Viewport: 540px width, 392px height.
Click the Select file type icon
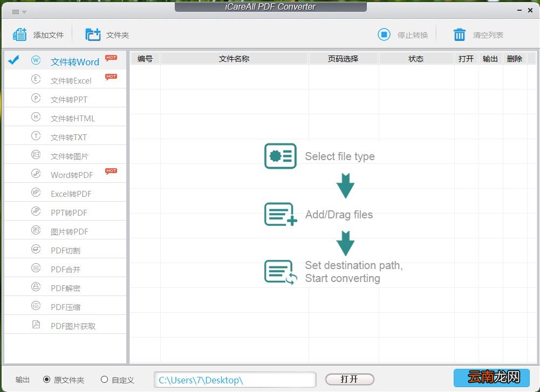coord(281,156)
